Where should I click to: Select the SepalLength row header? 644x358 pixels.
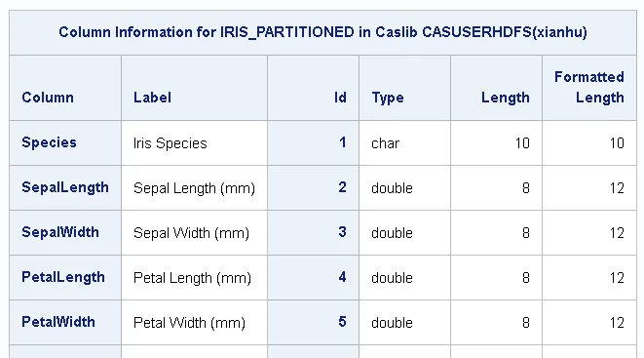point(65,188)
